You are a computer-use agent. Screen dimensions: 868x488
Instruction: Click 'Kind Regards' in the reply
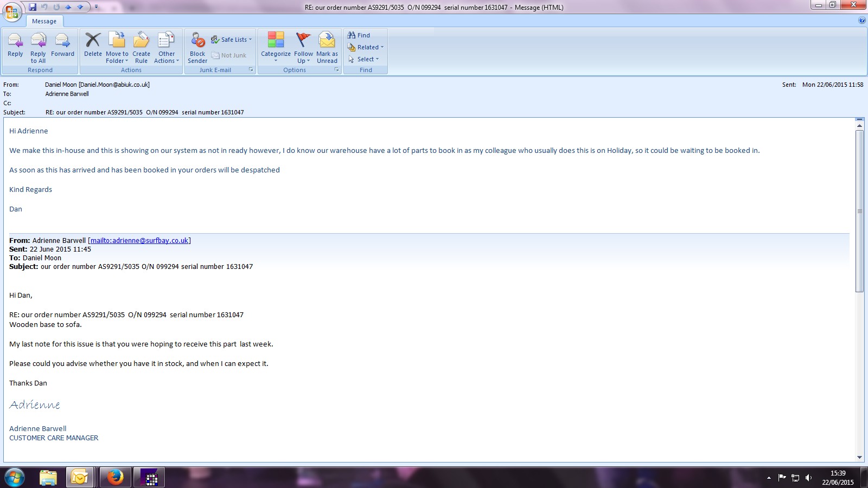tap(31, 190)
